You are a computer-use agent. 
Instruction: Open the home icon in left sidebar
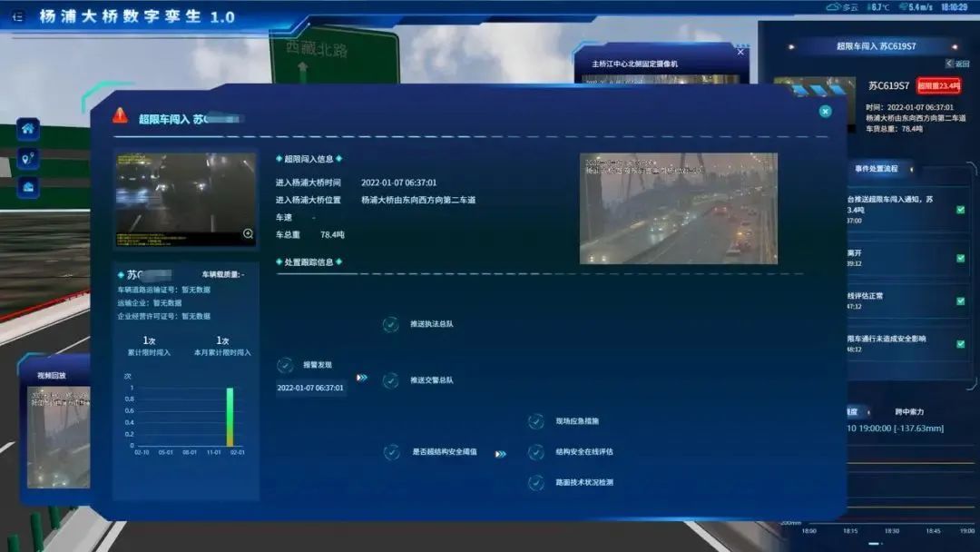pos(28,129)
